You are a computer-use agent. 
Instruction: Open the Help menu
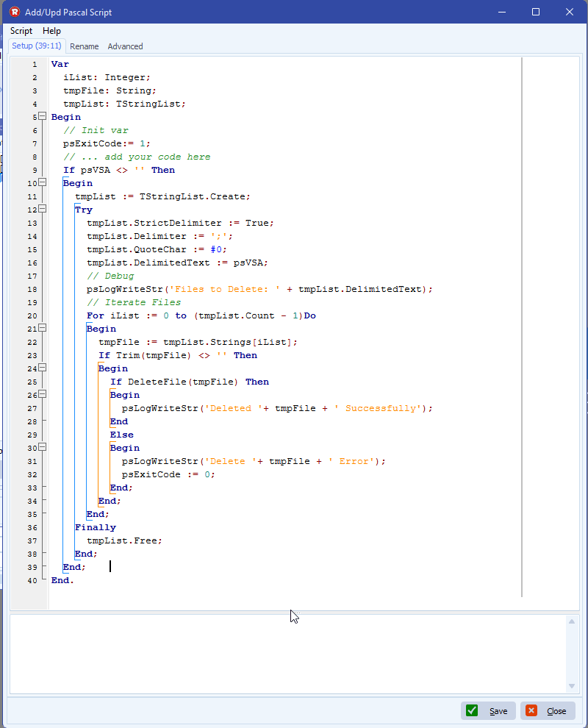point(51,31)
